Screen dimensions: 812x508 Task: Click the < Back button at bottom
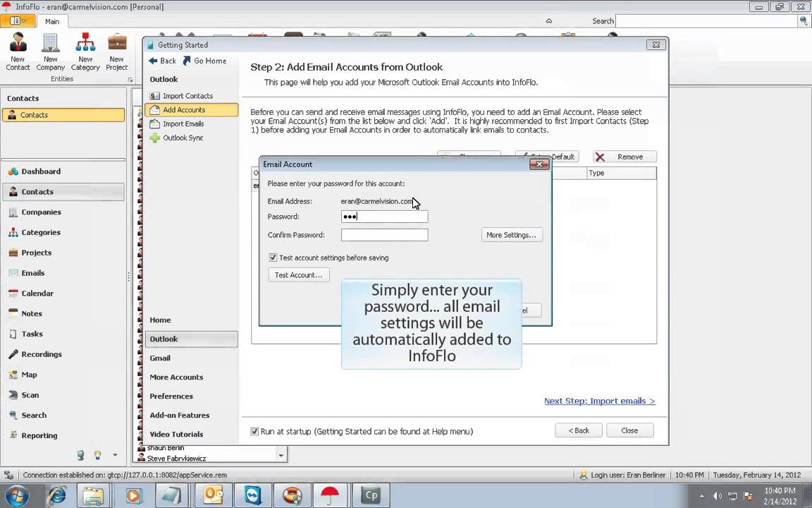coord(579,430)
